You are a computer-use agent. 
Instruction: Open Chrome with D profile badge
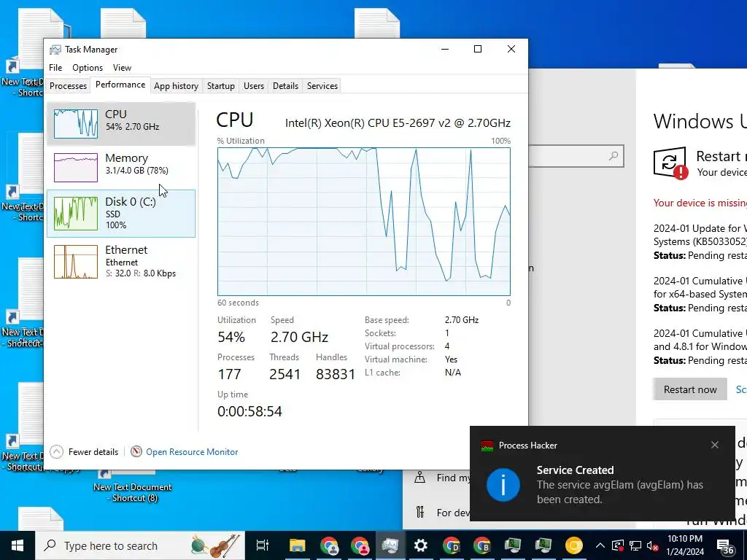point(451,545)
